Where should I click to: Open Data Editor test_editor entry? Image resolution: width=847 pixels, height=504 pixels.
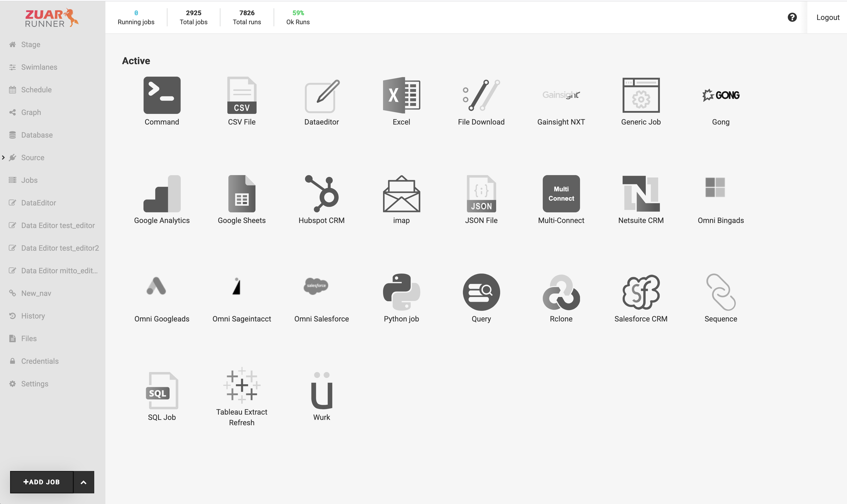click(58, 225)
